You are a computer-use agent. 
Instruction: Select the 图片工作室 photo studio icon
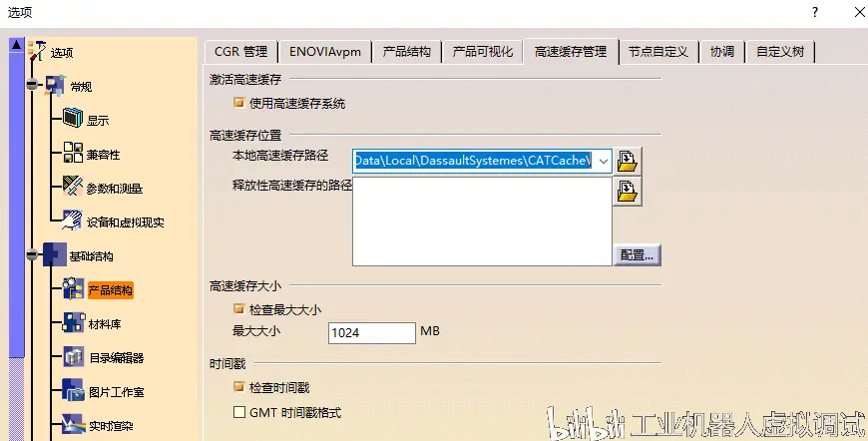[73, 391]
